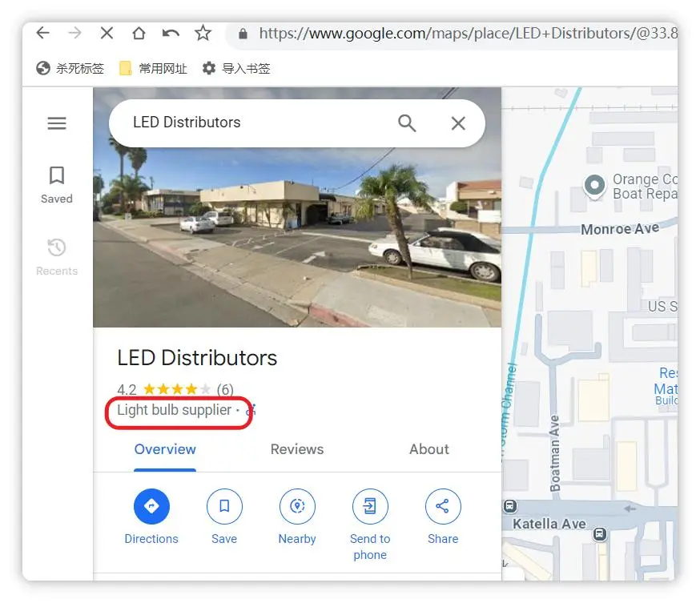Image resolution: width=700 pixels, height=603 pixels.
Task: Click the magnifier search icon
Action: (407, 123)
